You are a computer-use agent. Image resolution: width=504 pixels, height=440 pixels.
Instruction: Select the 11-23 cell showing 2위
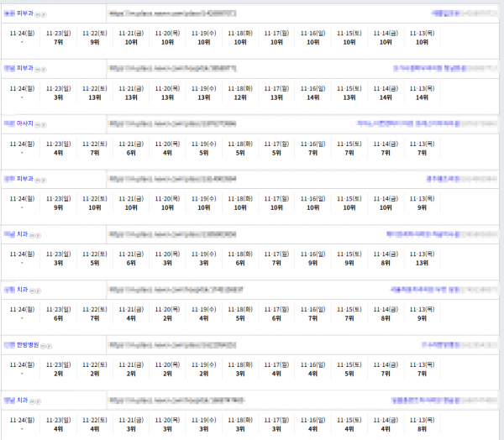coord(59,369)
